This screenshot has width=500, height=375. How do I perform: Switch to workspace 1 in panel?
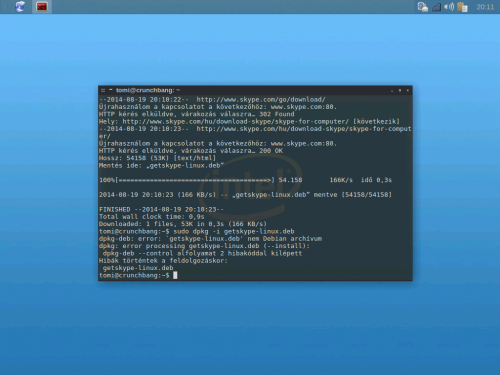coord(5,6)
